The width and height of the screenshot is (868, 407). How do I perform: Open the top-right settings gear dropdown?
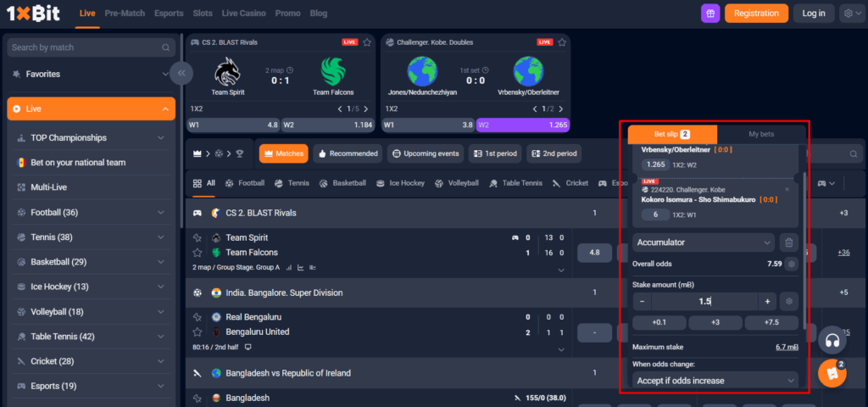(x=851, y=14)
